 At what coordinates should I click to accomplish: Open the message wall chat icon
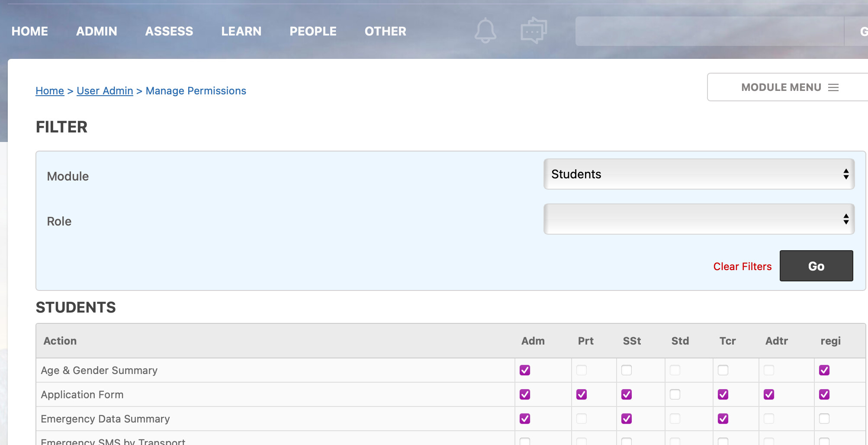[534, 31]
